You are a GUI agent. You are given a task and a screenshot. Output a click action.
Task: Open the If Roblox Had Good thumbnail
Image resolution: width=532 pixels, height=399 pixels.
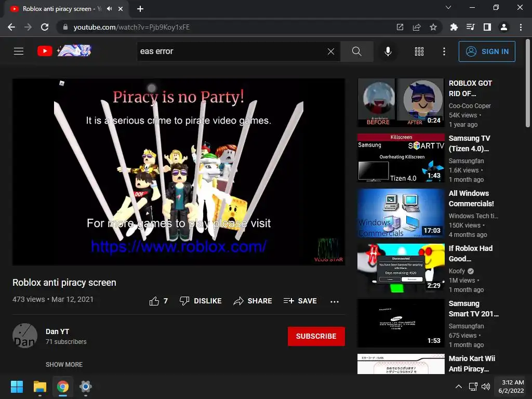[401, 268]
